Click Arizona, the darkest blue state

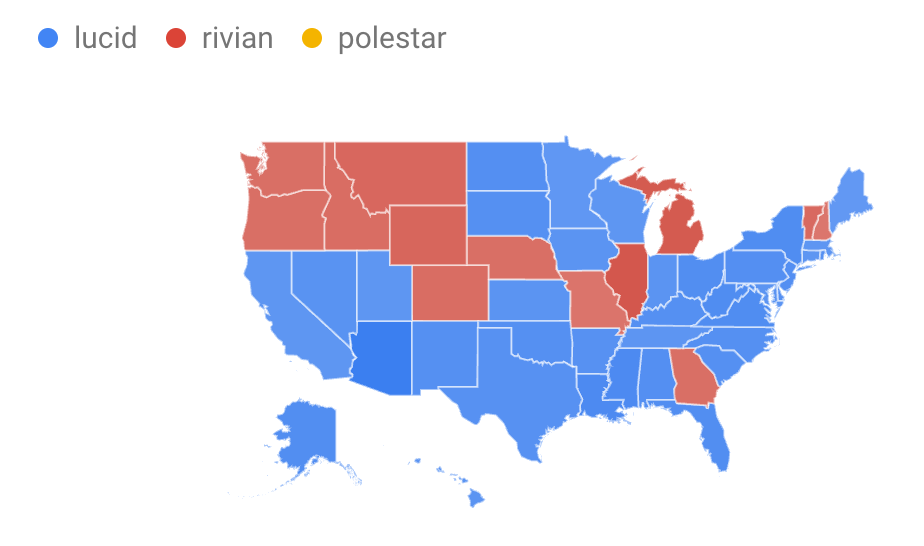[383, 356]
